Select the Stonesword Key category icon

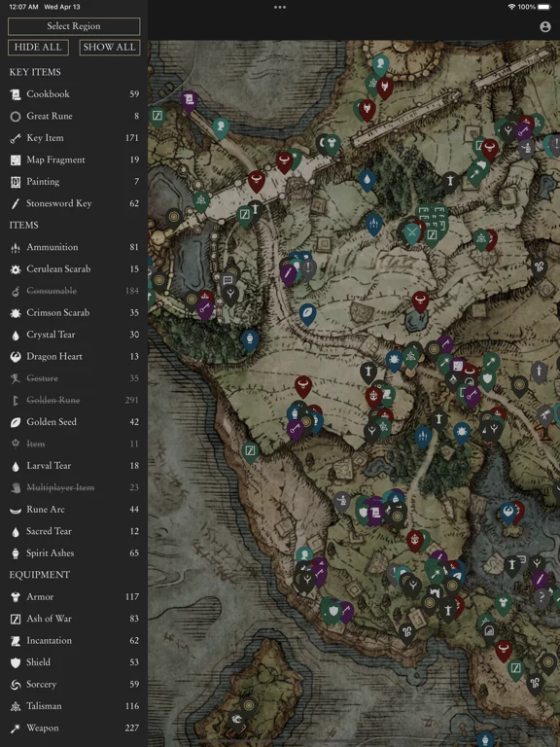(x=16, y=203)
